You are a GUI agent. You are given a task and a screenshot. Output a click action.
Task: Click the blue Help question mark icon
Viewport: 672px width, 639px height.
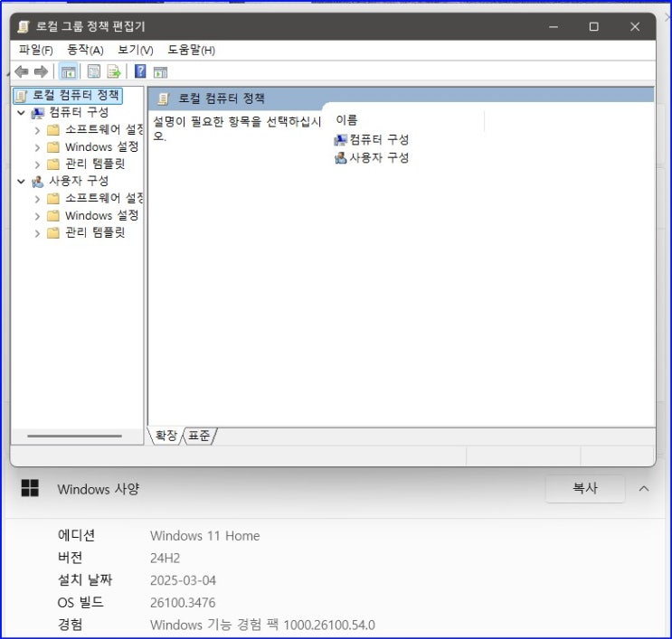tap(140, 71)
